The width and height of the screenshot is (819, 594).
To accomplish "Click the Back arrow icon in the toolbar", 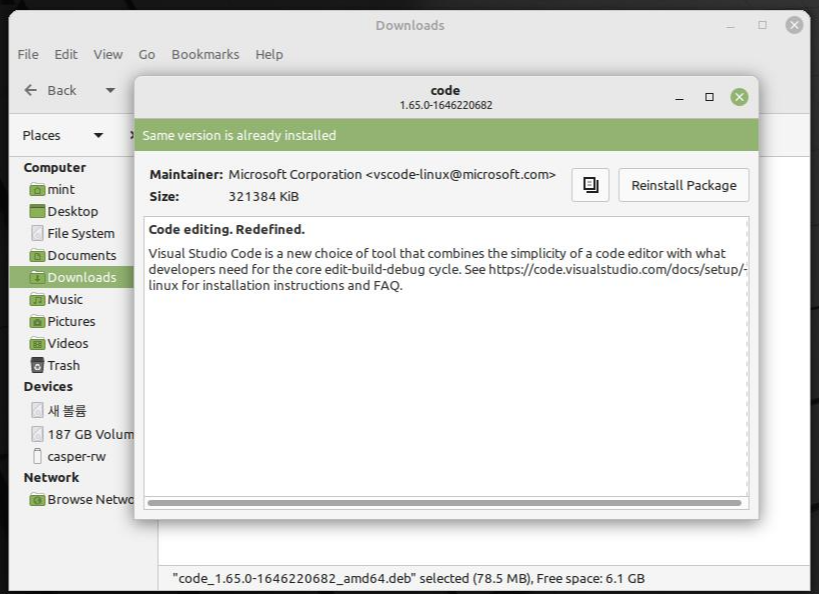I will [31, 90].
